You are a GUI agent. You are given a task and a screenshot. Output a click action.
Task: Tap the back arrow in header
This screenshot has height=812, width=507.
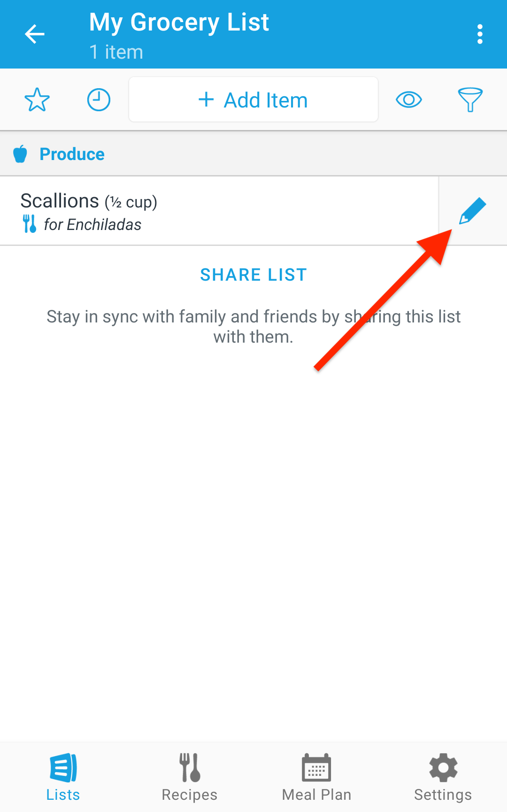point(34,34)
